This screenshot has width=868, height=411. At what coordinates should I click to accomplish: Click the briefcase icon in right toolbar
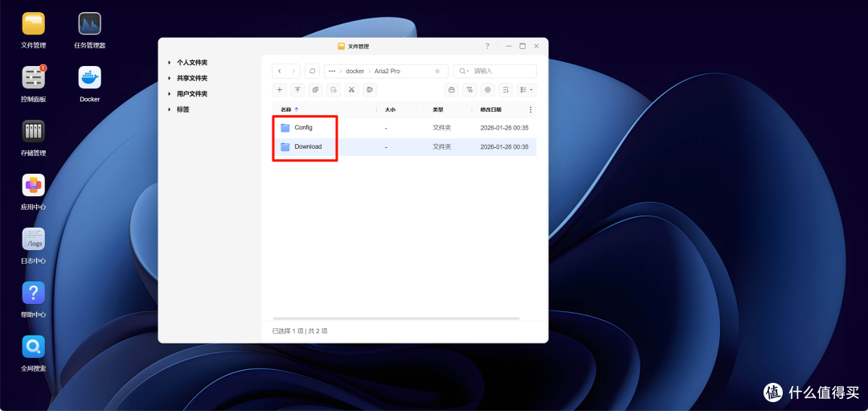tap(452, 89)
